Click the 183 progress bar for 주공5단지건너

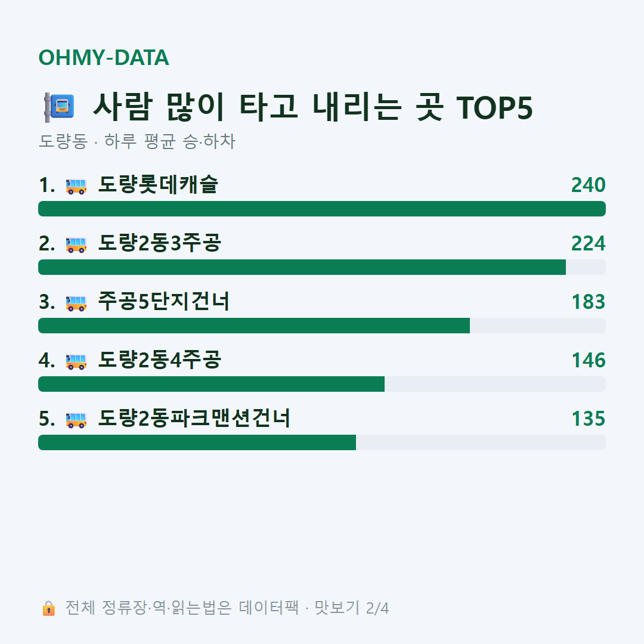point(322,326)
